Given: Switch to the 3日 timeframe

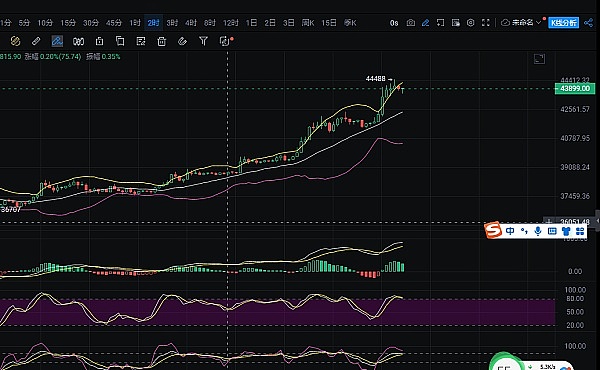Looking at the screenshot, I should [289, 23].
